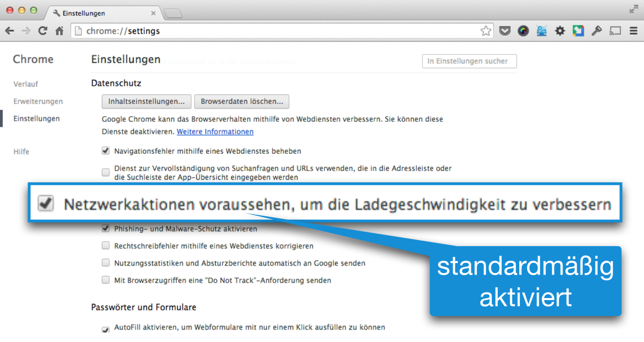Viewport: 644px width, 342px height.
Task: Click the Browserdaten löschen... button
Action: [242, 101]
